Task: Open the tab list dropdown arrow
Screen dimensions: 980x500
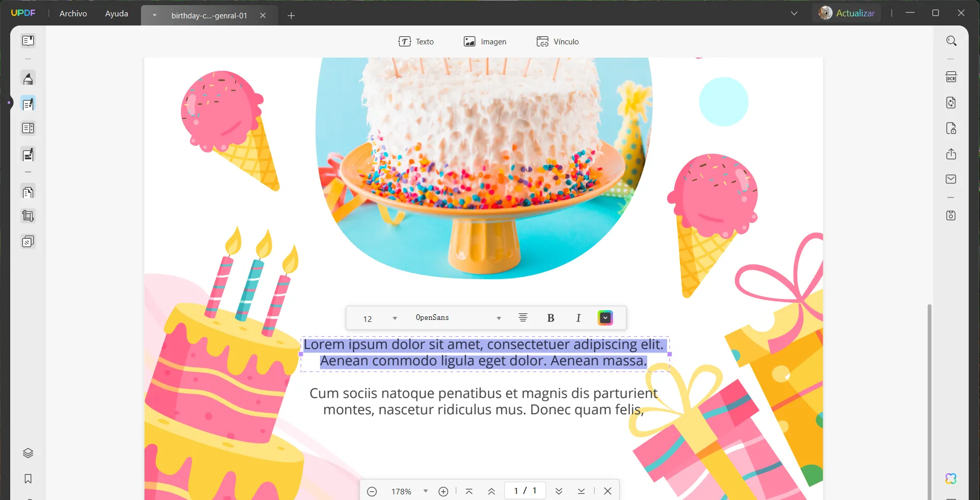Action: (794, 13)
